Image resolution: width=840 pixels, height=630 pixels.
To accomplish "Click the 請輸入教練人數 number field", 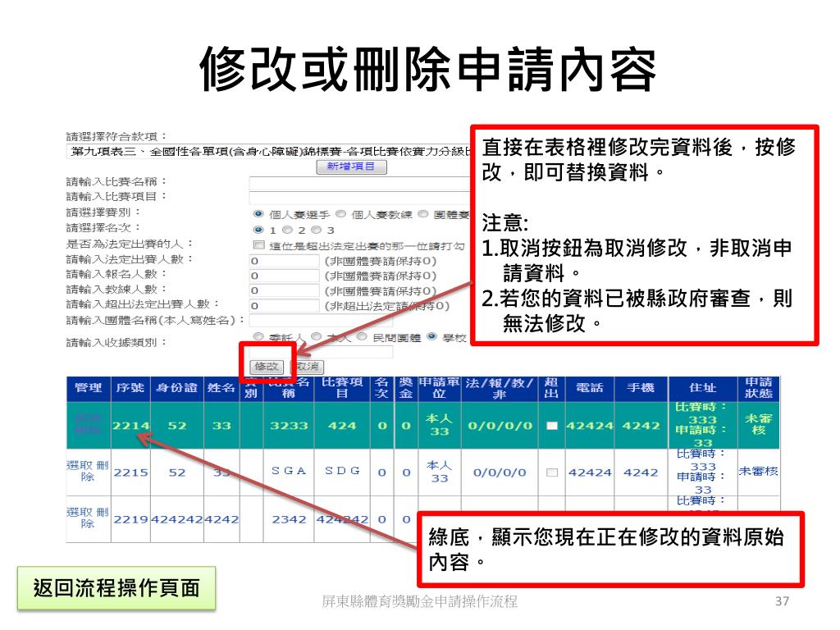I will click(284, 291).
